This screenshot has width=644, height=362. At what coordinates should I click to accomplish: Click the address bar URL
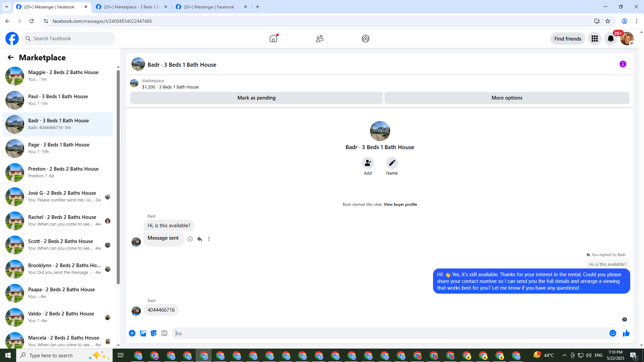[102, 21]
